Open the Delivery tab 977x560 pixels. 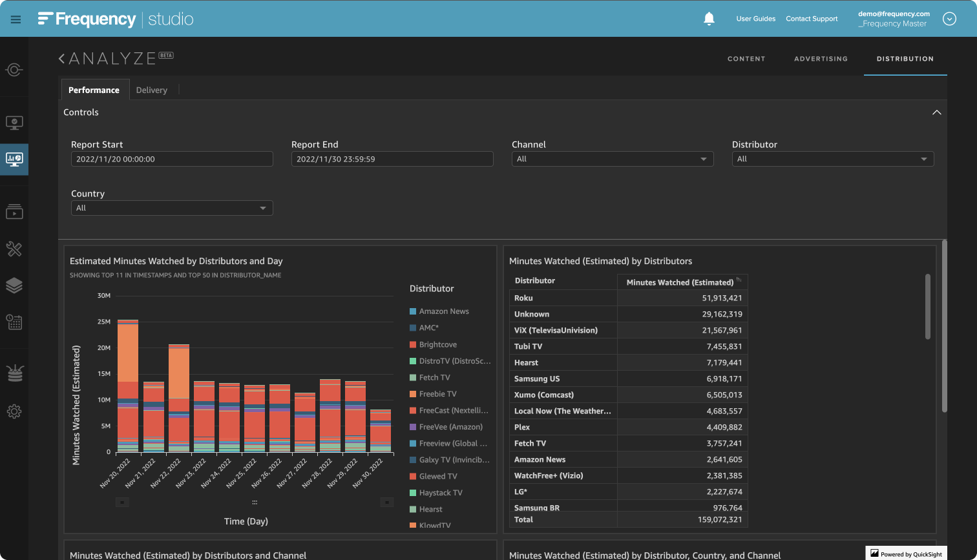(152, 90)
